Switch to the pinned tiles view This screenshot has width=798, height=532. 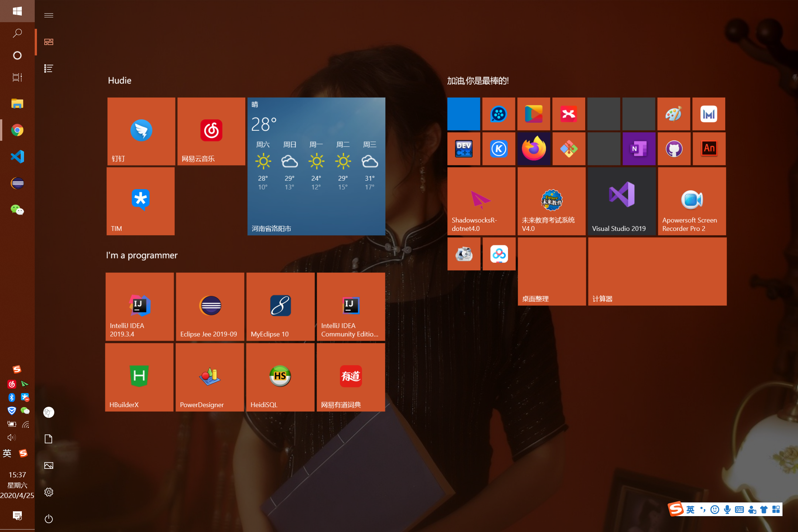[x=49, y=42]
